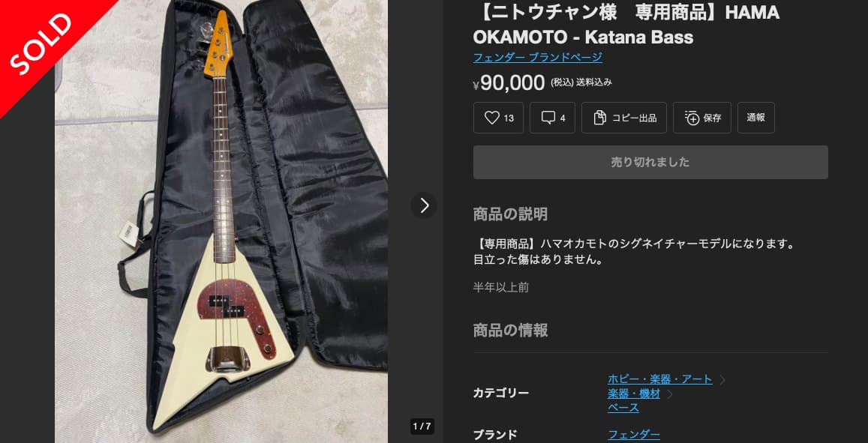Expand chevron beside ホビー・楽器・アート
This screenshot has height=443, width=868.
tap(722, 380)
